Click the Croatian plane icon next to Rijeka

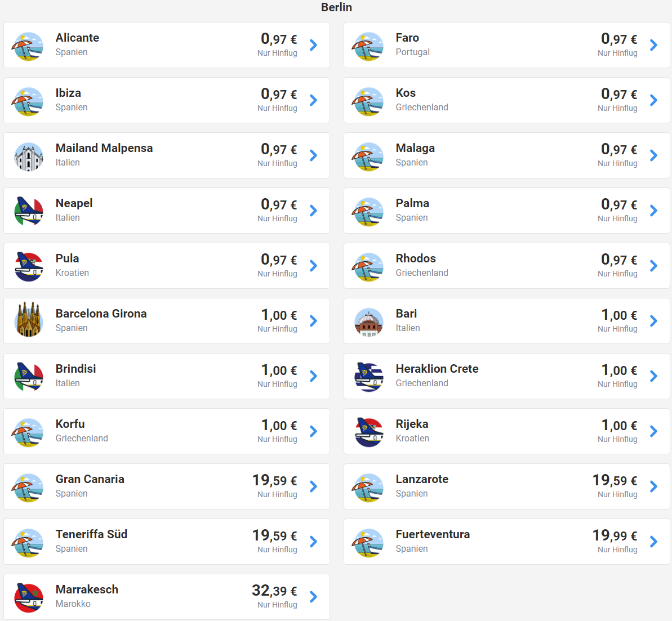(x=368, y=432)
